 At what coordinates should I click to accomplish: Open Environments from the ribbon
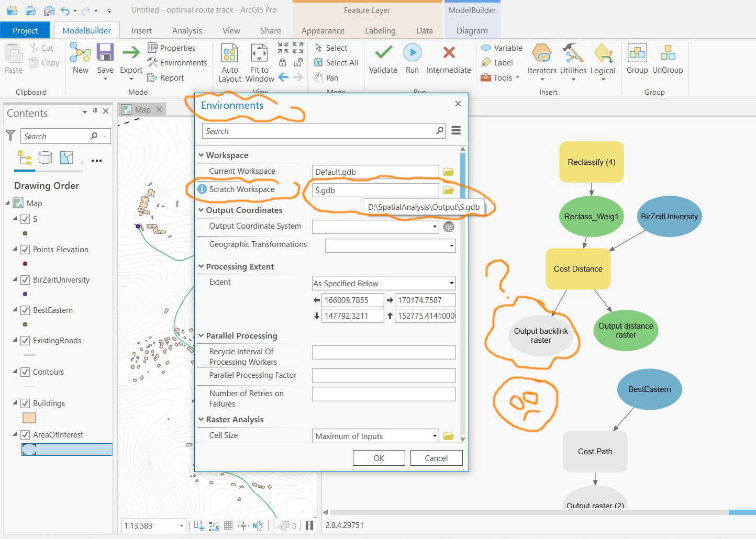coord(177,62)
